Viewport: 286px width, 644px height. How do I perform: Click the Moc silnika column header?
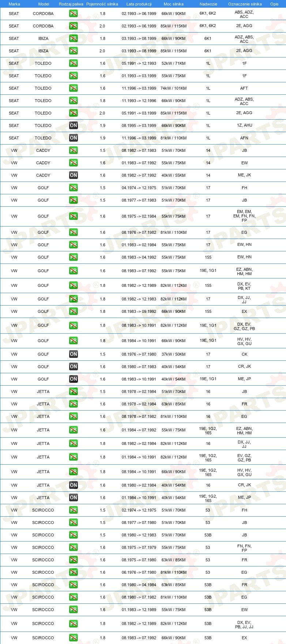point(174,4)
